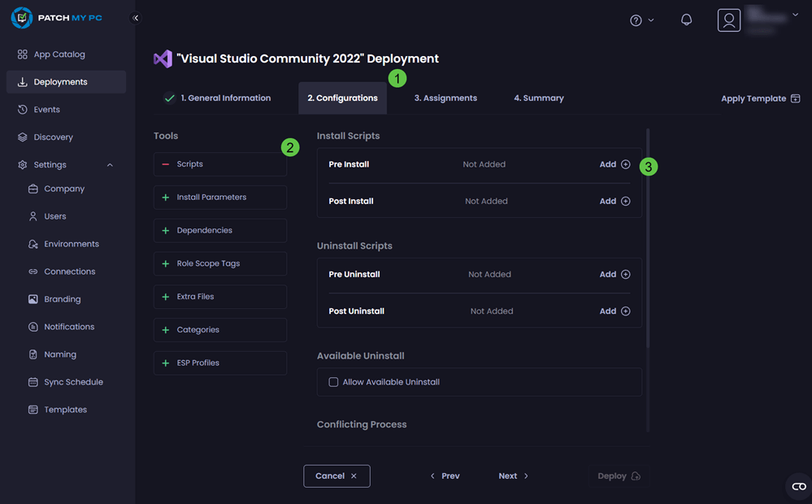The width and height of the screenshot is (812, 504).
Task: Click the "Conflicting Process" heading
Action: [x=362, y=424]
